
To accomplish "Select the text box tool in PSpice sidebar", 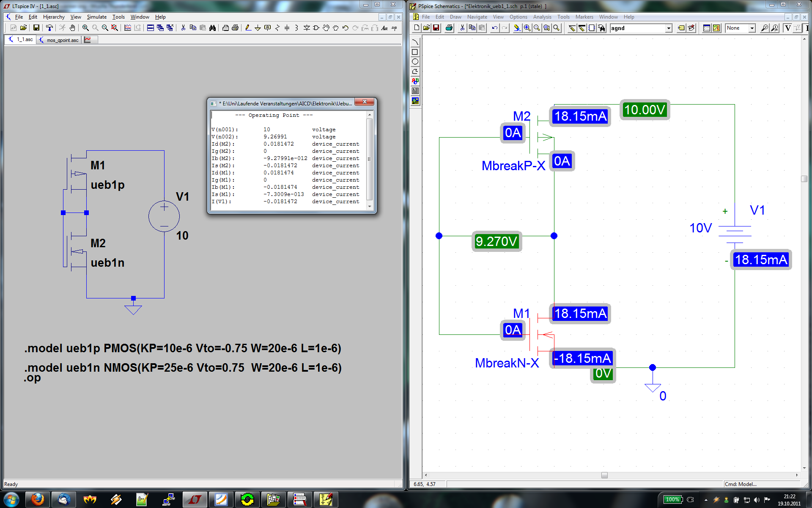I will [415, 91].
